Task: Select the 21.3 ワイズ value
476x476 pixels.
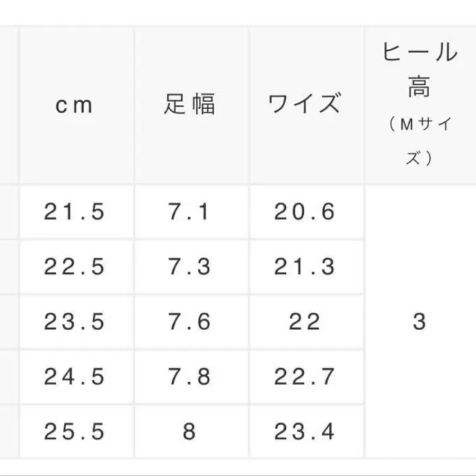Action: [305, 267]
